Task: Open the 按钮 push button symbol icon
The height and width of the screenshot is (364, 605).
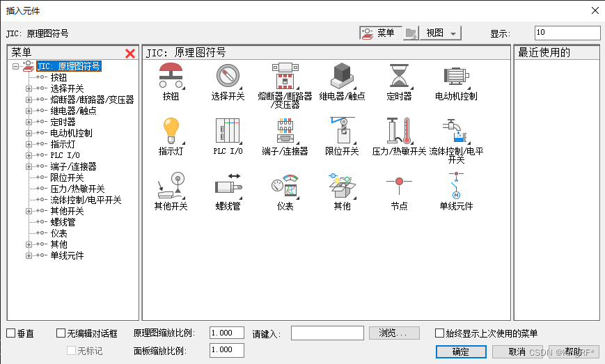Action: tap(171, 76)
